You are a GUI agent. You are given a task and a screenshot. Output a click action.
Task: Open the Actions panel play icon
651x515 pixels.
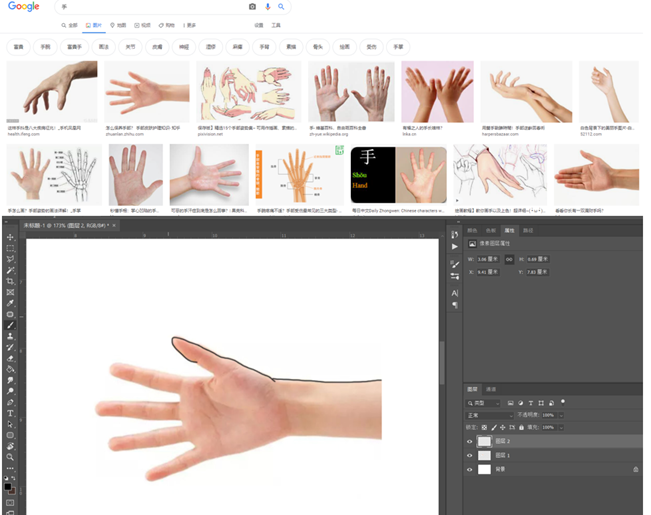click(455, 247)
